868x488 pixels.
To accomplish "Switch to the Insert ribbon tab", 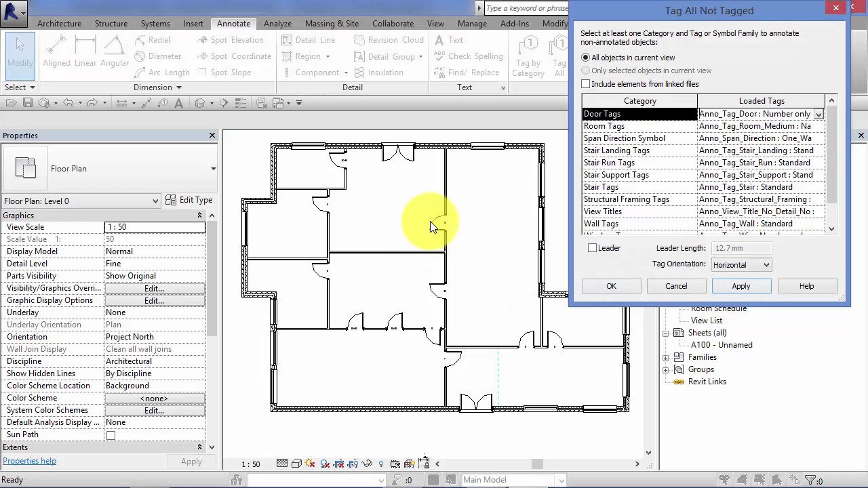I will pyautogui.click(x=193, y=24).
